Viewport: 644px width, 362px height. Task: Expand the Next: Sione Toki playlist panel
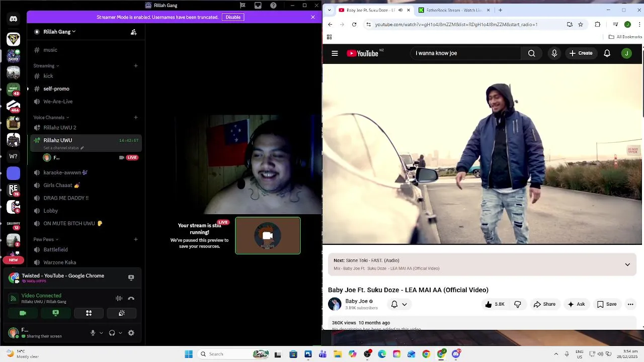[627, 264]
